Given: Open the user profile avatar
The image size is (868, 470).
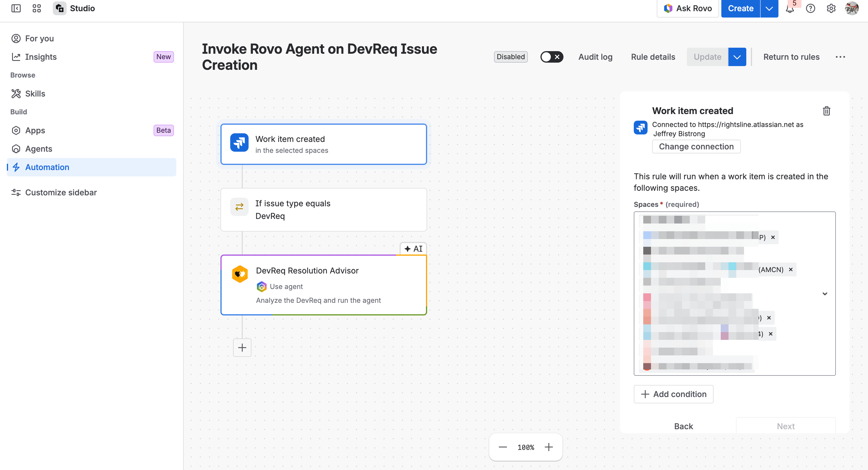Looking at the screenshot, I should tap(852, 8).
